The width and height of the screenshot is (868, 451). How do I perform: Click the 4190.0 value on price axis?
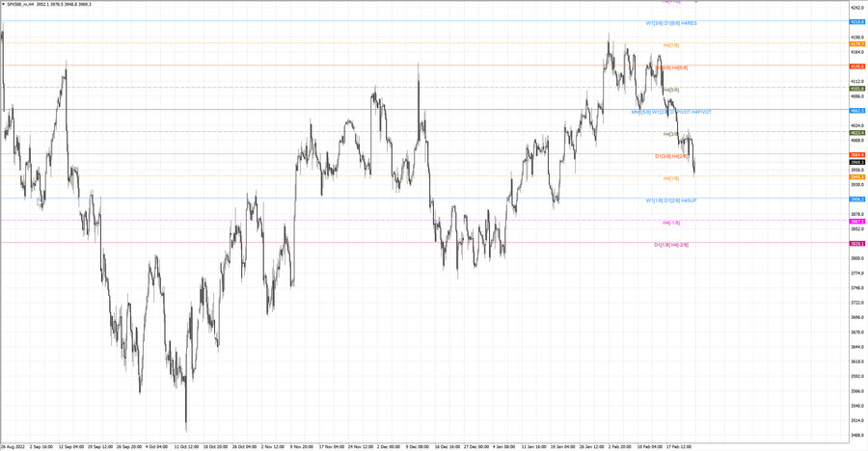point(857,37)
